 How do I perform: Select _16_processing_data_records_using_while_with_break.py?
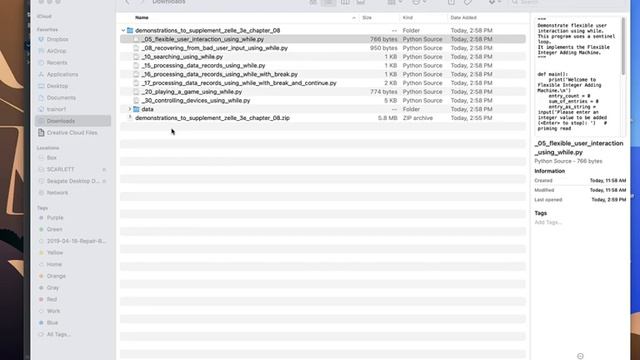[x=323, y=74]
